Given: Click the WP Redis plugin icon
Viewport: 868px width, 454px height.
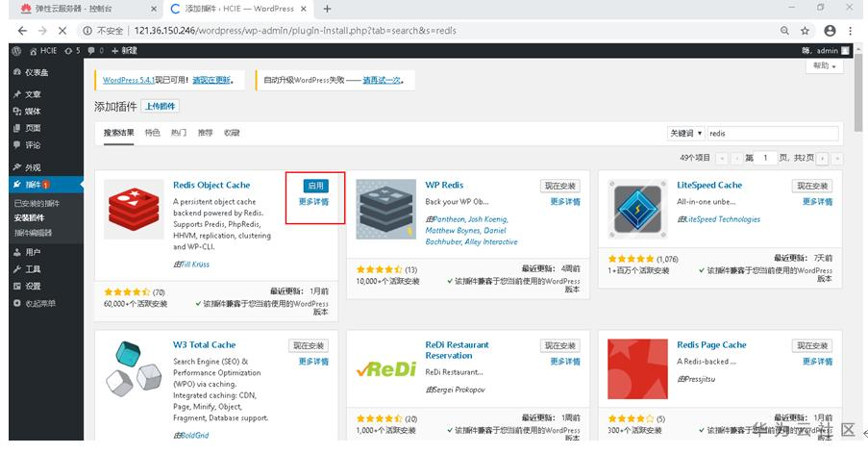Looking at the screenshot, I should click(x=385, y=210).
